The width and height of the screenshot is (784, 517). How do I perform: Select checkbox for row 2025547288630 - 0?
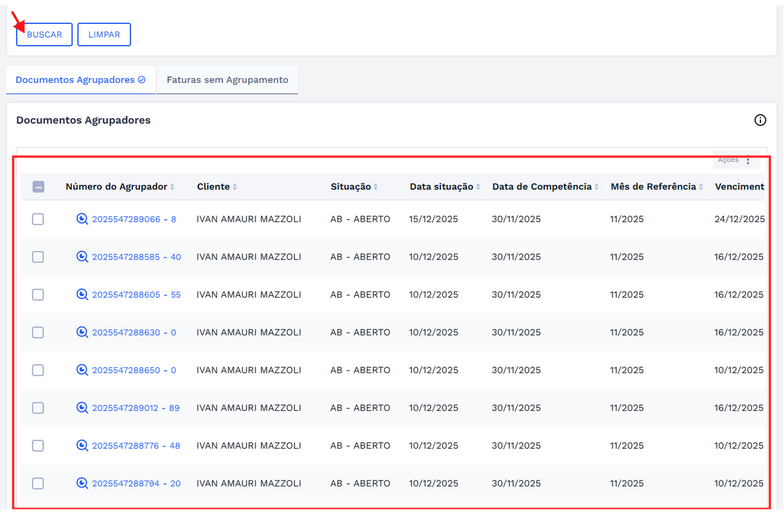click(x=38, y=332)
